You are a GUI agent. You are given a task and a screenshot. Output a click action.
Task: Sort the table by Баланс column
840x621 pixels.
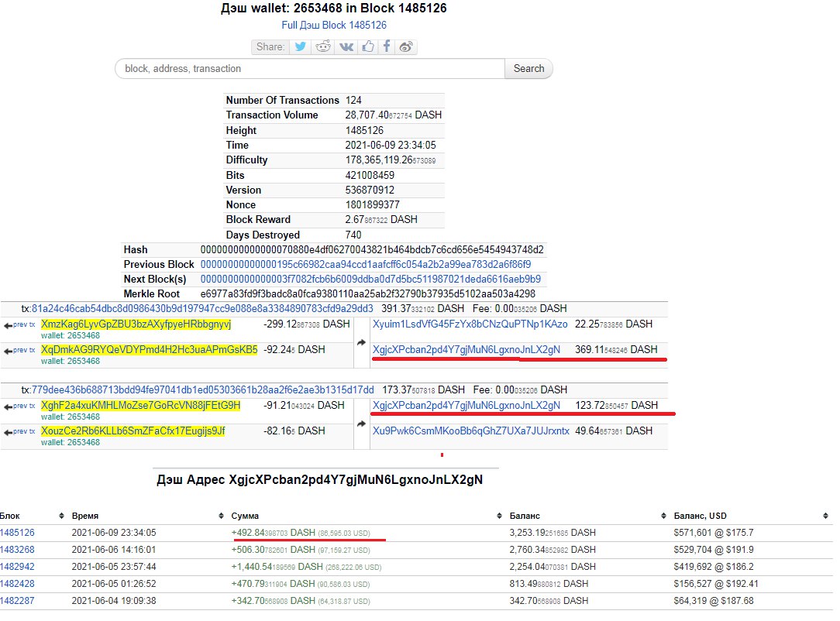click(x=663, y=516)
